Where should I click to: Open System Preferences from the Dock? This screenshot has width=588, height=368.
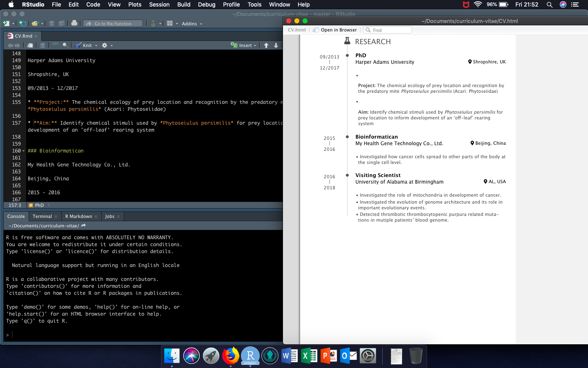(x=367, y=356)
